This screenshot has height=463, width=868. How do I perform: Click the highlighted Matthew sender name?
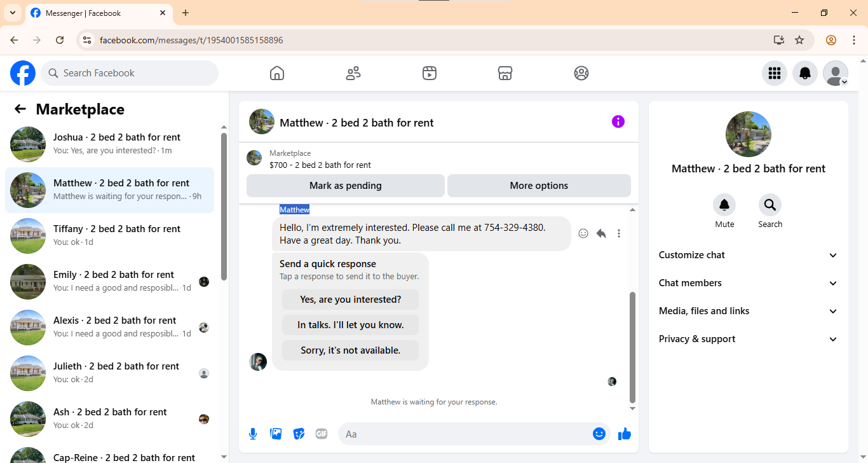point(294,210)
